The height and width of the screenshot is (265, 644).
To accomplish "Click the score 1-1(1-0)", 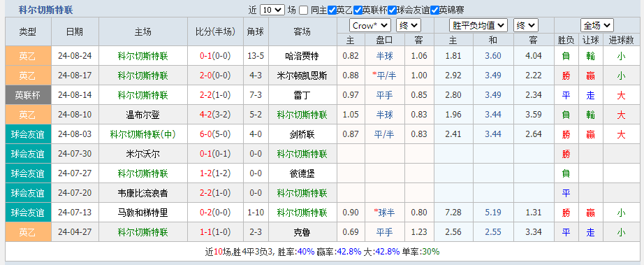I will [215, 233].
